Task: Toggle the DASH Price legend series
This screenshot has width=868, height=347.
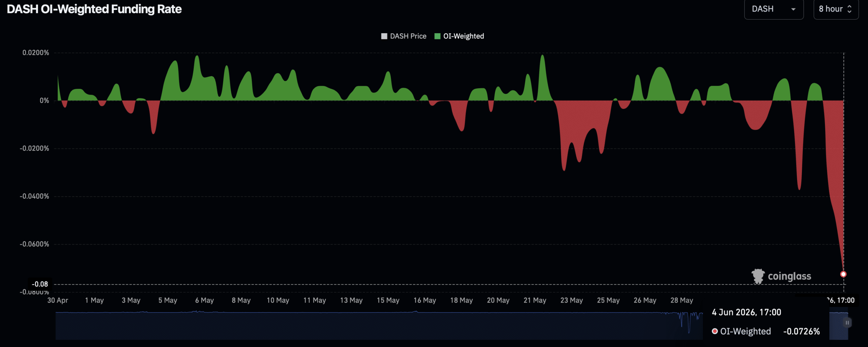Action: (x=403, y=36)
